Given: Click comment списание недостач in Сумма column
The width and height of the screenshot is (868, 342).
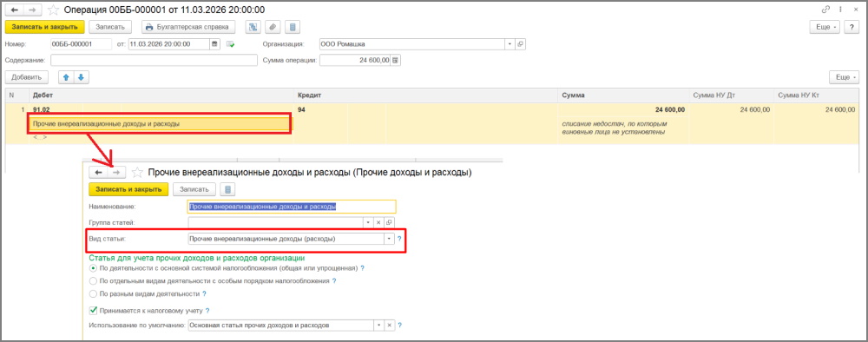Looking at the screenshot, I should click(614, 128).
